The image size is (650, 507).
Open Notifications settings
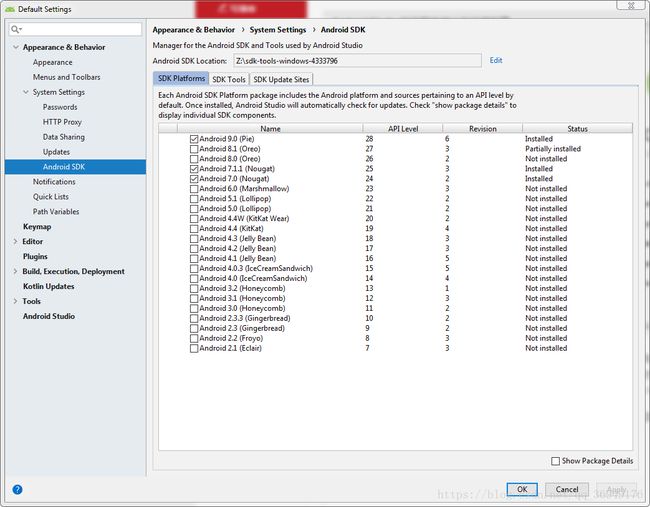pos(54,182)
